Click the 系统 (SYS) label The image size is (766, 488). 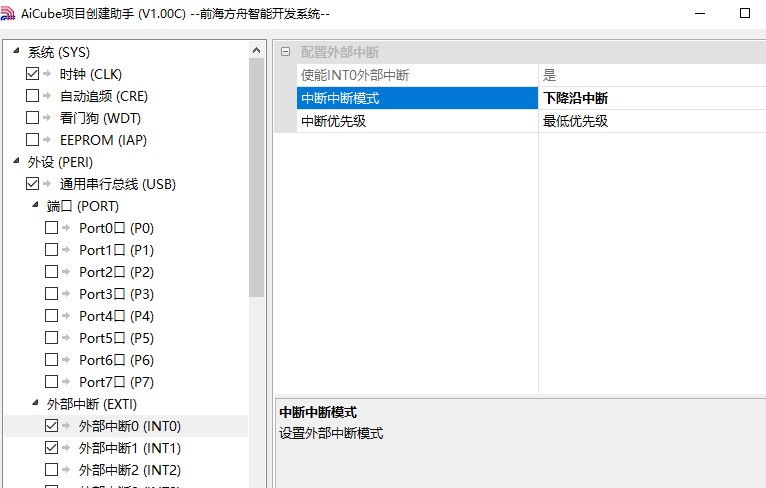(x=59, y=52)
